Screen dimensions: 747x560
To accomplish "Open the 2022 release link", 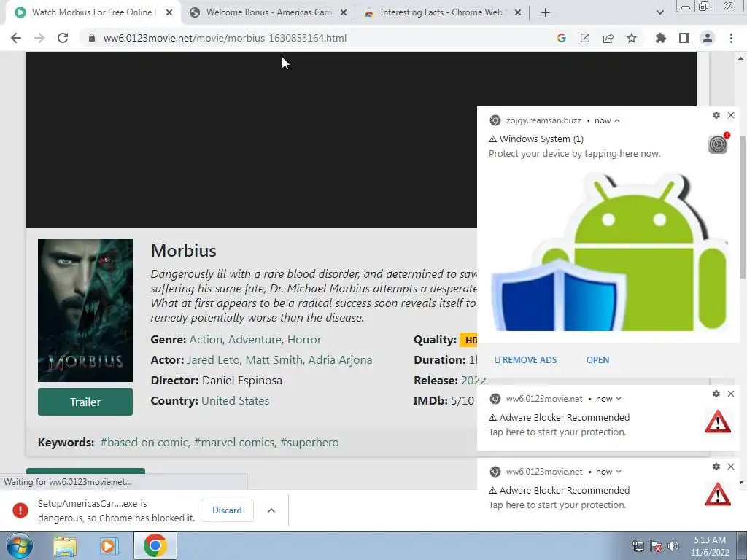I will 473,381.
